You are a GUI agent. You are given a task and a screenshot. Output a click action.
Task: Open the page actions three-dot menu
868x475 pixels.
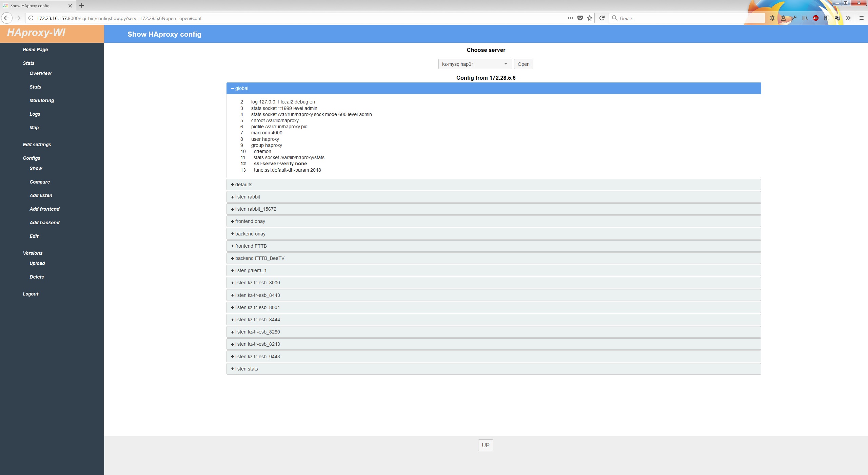571,18
